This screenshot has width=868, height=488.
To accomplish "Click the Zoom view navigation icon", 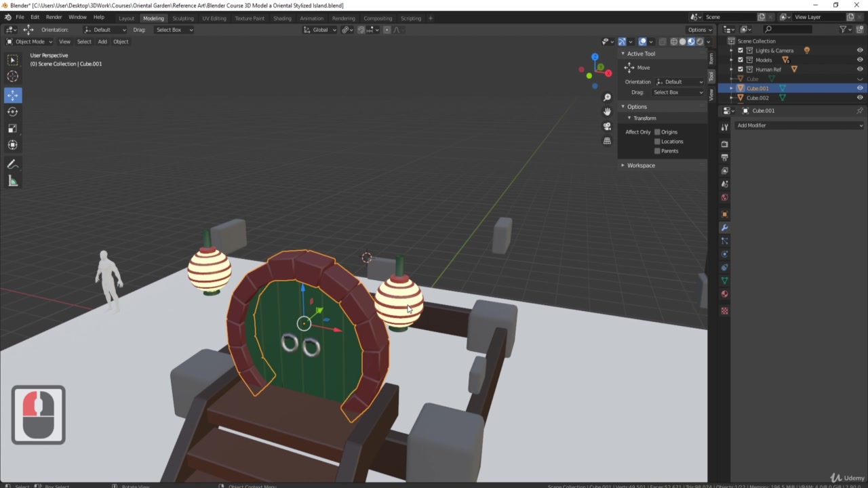I will 607,98.
